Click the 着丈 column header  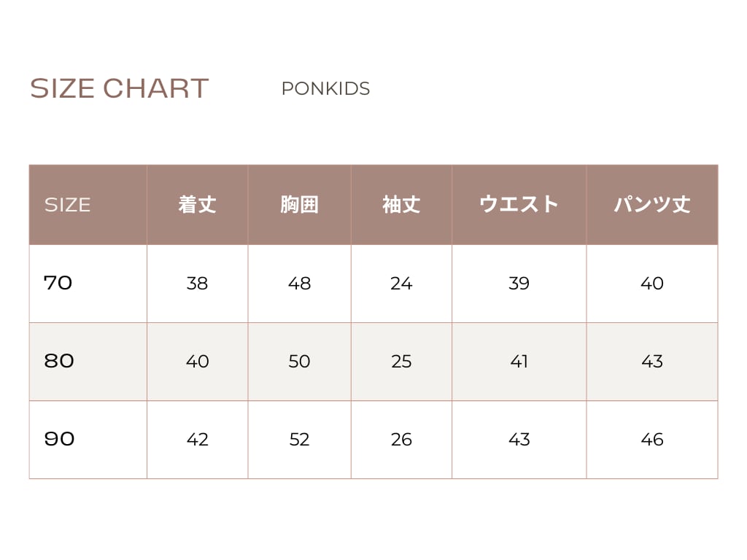coord(197,204)
